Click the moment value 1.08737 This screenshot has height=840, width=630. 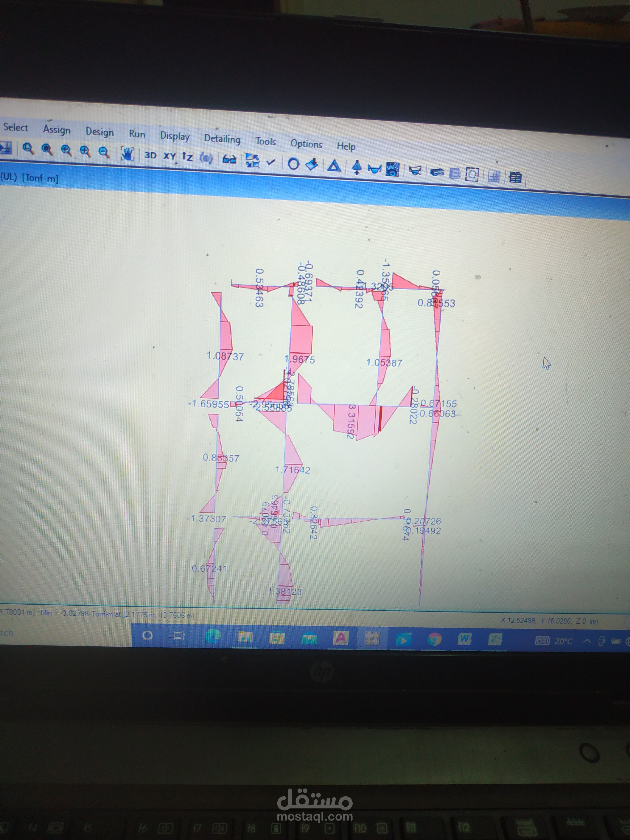click(x=225, y=356)
